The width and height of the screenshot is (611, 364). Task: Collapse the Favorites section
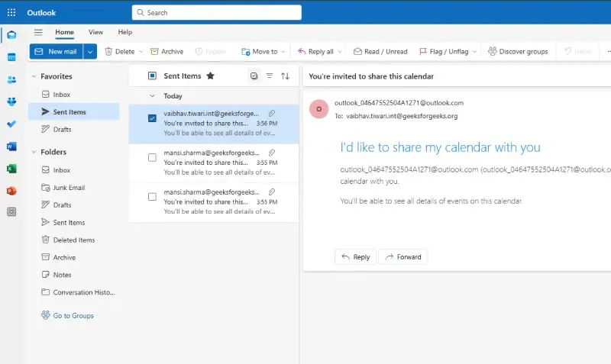click(x=34, y=76)
